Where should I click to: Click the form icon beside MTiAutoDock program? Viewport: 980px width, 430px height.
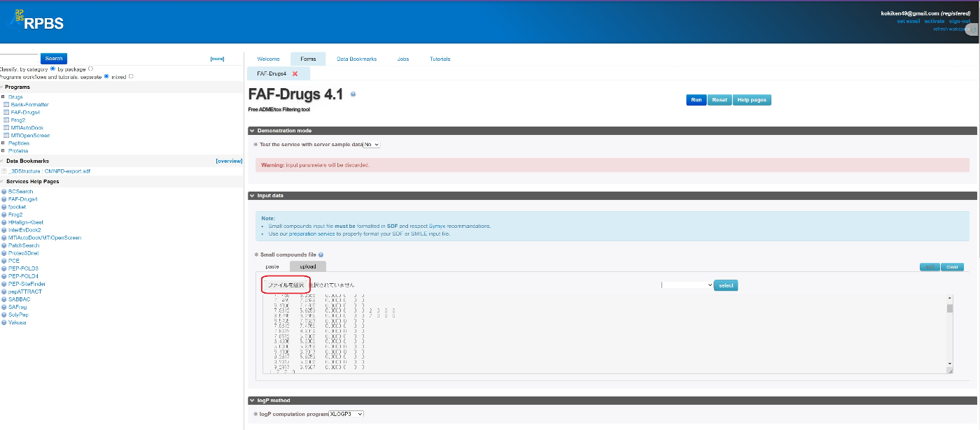(x=6, y=128)
